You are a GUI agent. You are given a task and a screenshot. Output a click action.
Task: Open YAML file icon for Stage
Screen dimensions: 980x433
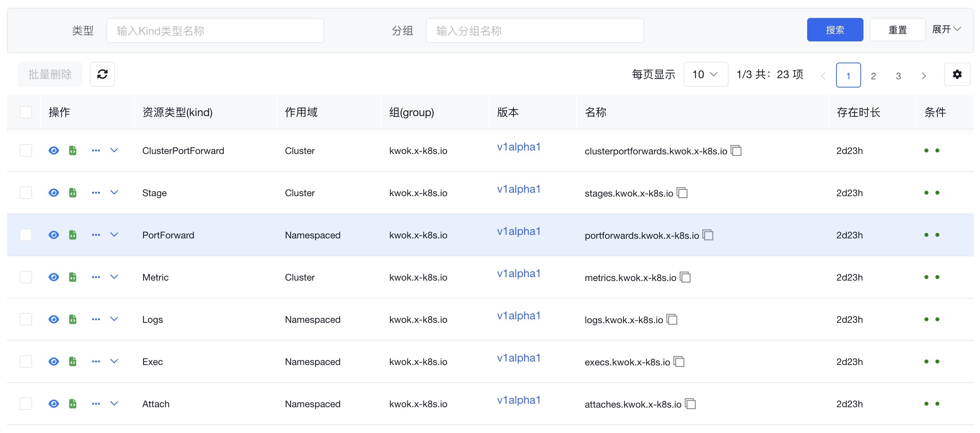coord(73,193)
